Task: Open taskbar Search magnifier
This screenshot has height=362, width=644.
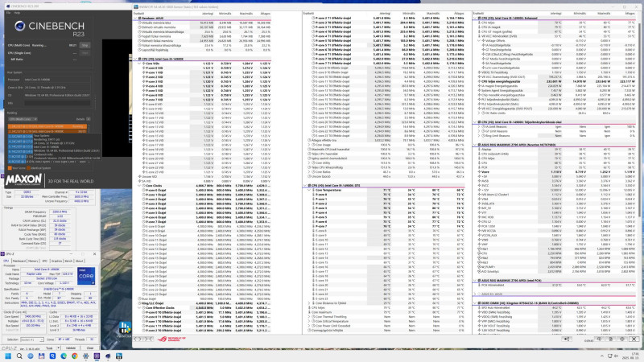Action: coord(19,356)
